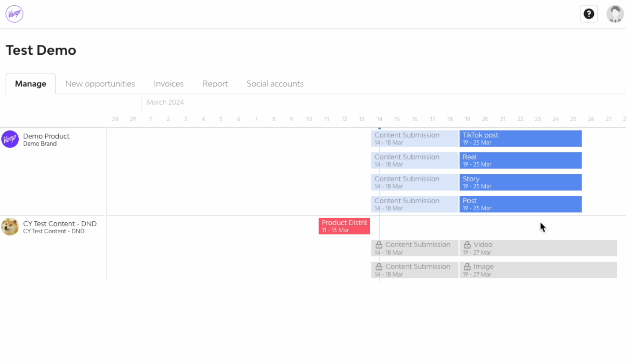Click lock icon on Video bar
The height and width of the screenshot is (364, 626).
click(x=467, y=245)
